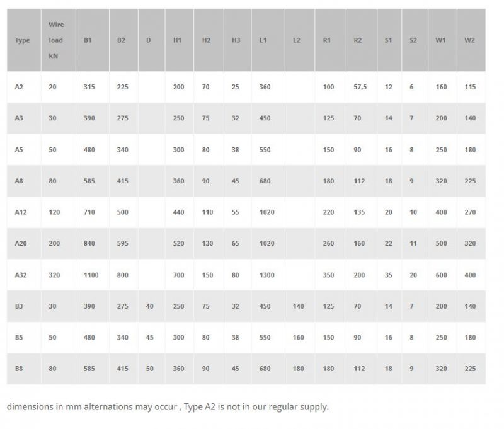Click the S2 value 20 in row A32

click(x=413, y=275)
